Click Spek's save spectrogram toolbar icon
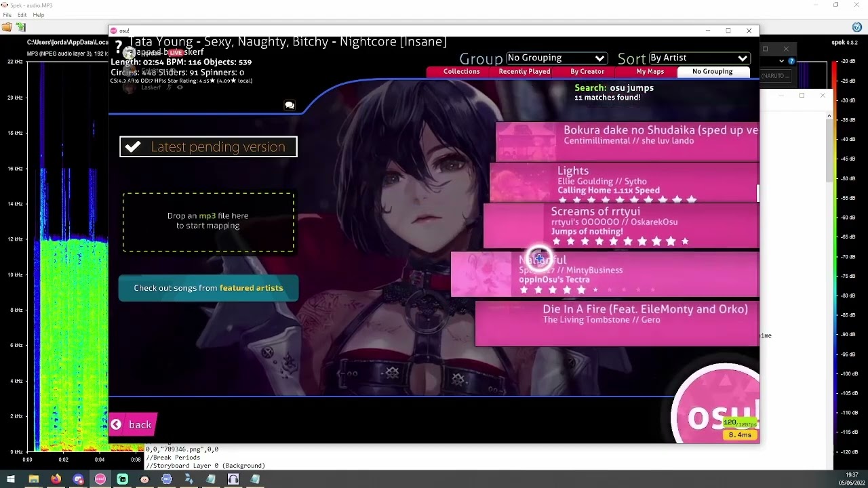868x488 pixels. pos(20,27)
